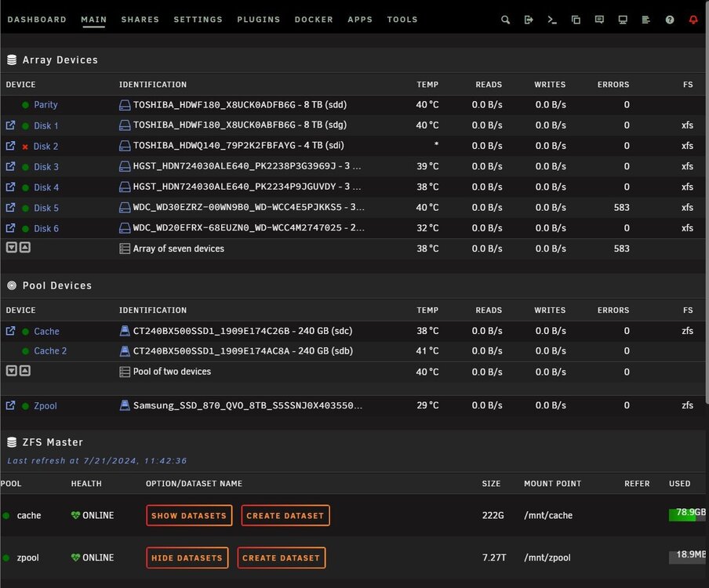Switch to the Plugins tab

[259, 20]
